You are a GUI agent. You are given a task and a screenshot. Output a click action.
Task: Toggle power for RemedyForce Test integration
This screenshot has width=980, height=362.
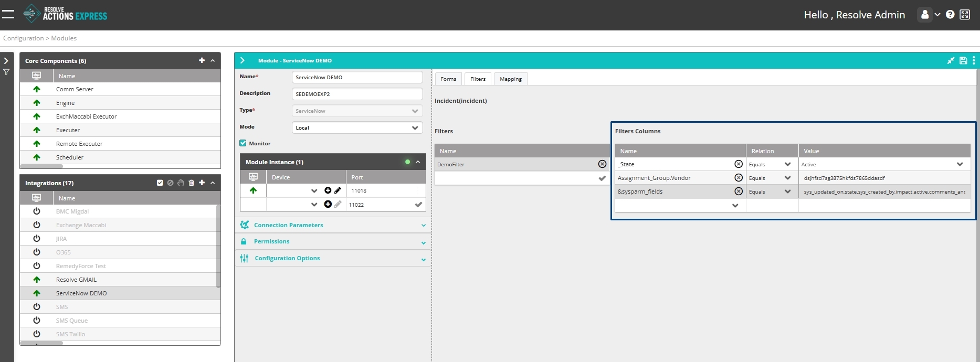tap(37, 266)
